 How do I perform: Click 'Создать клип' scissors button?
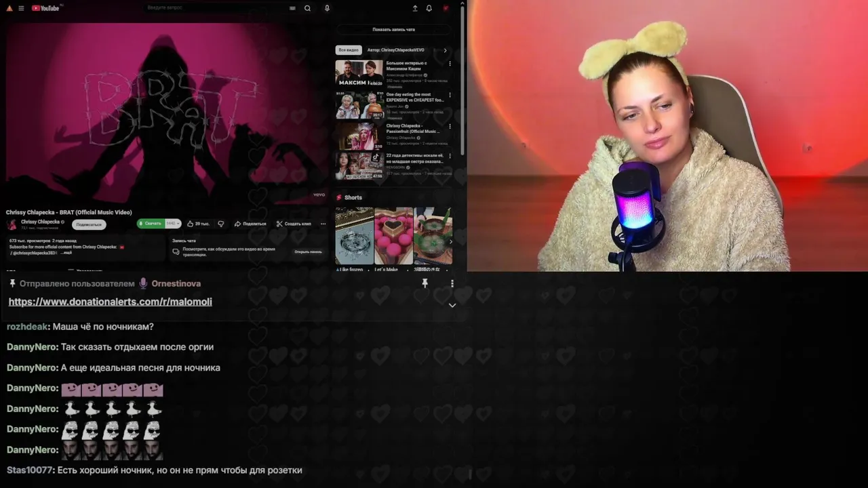click(x=294, y=224)
